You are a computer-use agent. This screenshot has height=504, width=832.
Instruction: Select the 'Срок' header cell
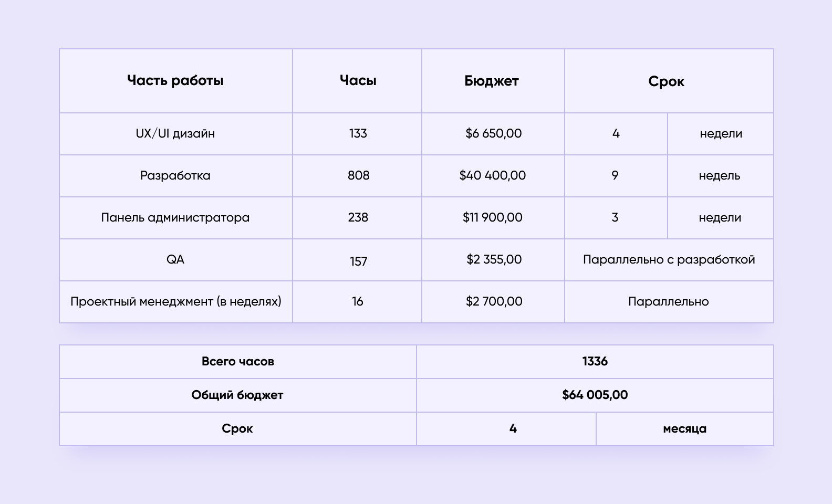click(669, 81)
